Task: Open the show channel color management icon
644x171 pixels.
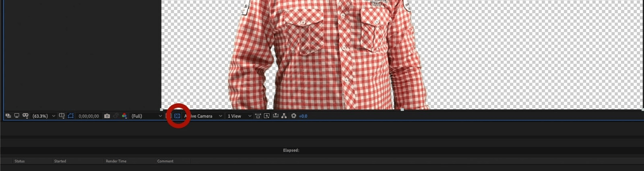Action: click(124, 116)
